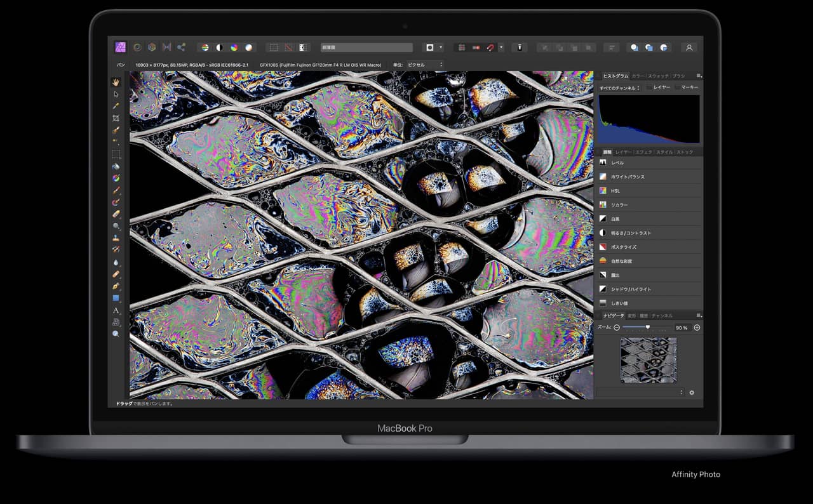
Task: Toggle the quick mask toolbar button
Action: tap(302, 47)
